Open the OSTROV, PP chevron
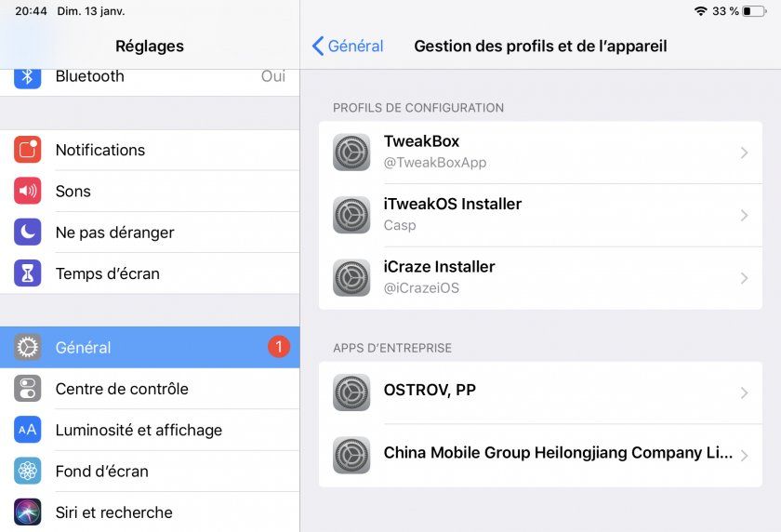 744,392
